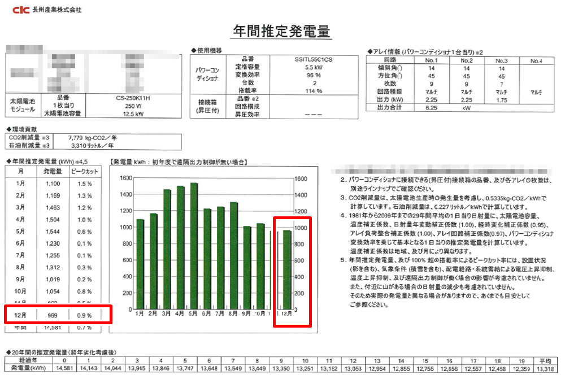
Task: Click January peak cut value 1.5 %
Action: click(x=84, y=184)
